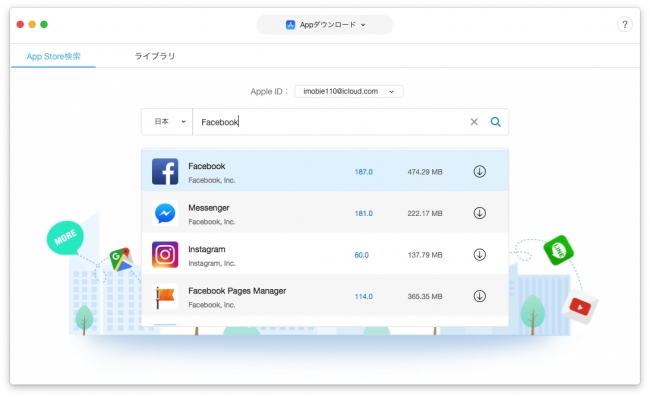This screenshot has width=650, height=397.
Task: Click the Instagram app icon
Action: pyautogui.click(x=165, y=254)
